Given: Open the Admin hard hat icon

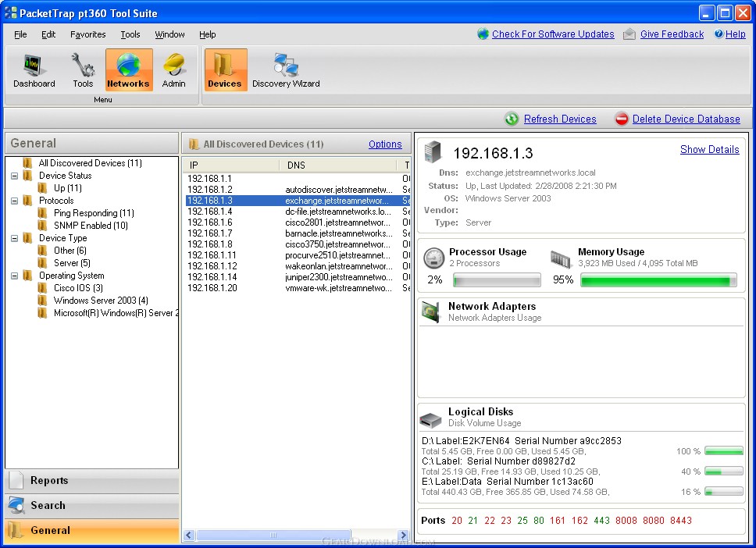Looking at the screenshot, I should click(x=174, y=65).
